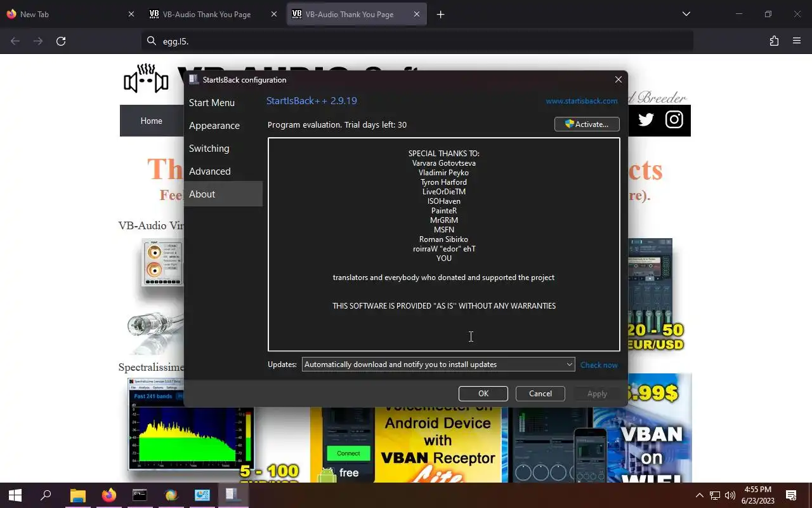Open the terminal icon in the taskbar
The image size is (812, 508).
[x=140, y=495]
